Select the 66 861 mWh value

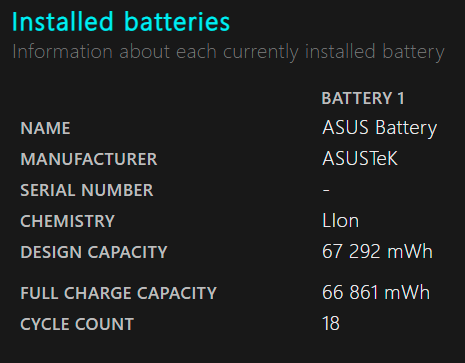tap(376, 293)
